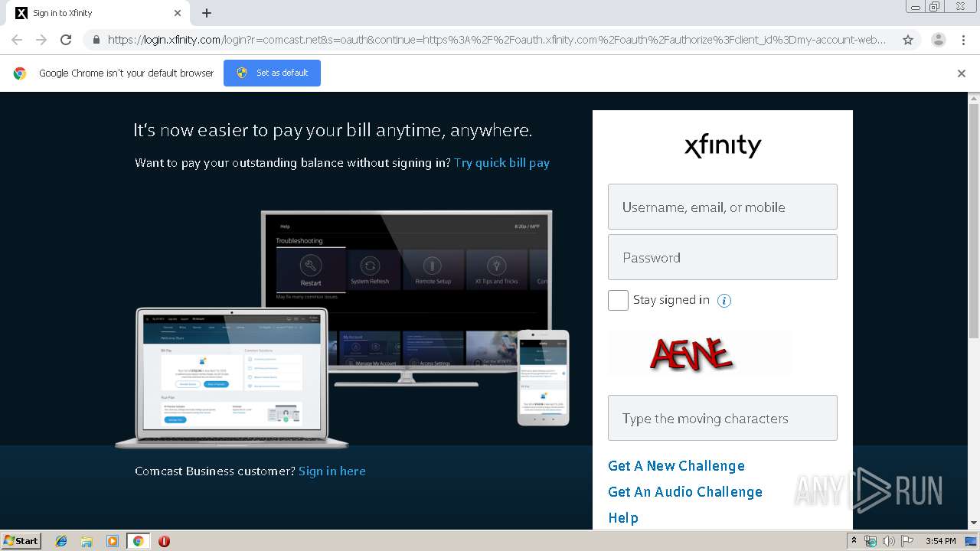
Task: Click the padlock site info icon
Action: 96,40
